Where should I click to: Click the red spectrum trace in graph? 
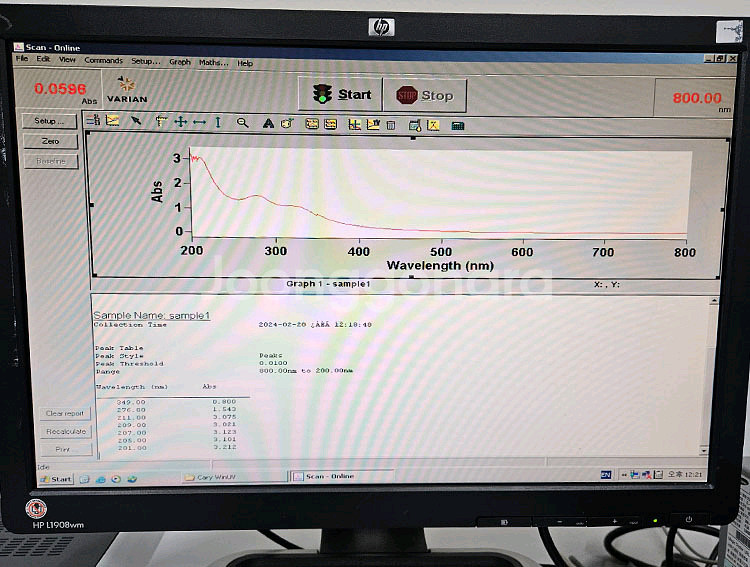coord(259,196)
